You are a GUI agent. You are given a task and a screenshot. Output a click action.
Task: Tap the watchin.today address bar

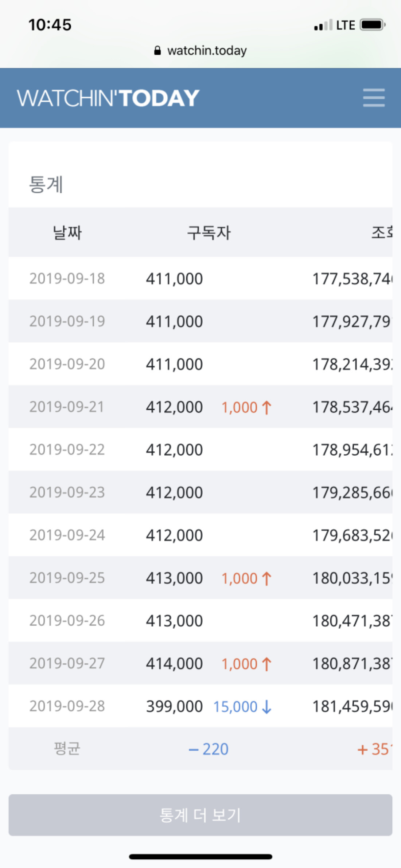[x=200, y=51]
